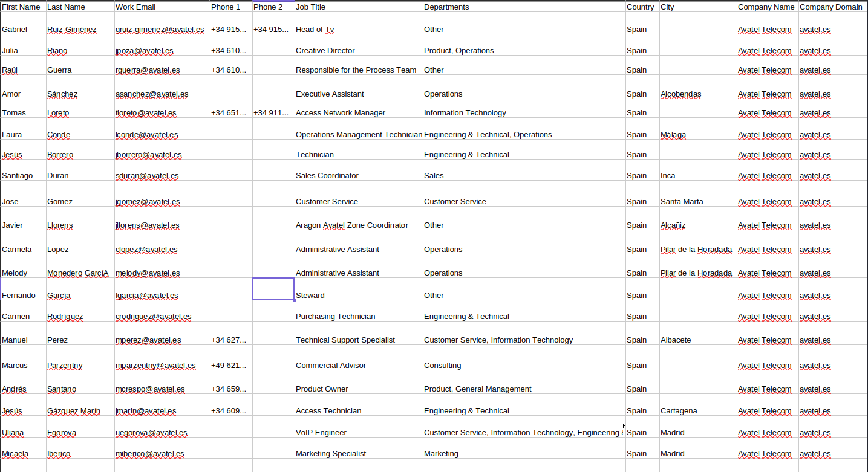
Task: Click the Access Network Manager cell
Action: pos(359,109)
